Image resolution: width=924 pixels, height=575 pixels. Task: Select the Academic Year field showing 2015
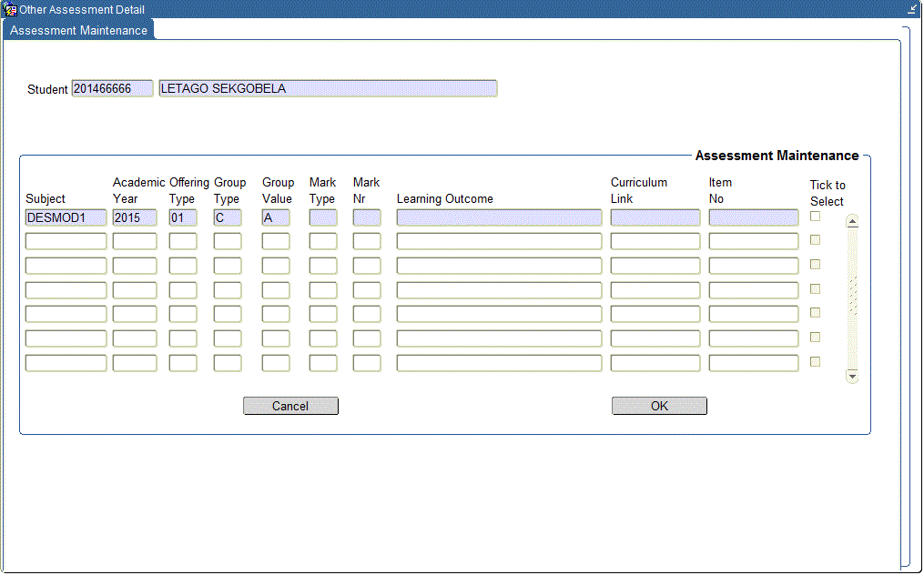(x=134, y=217)
